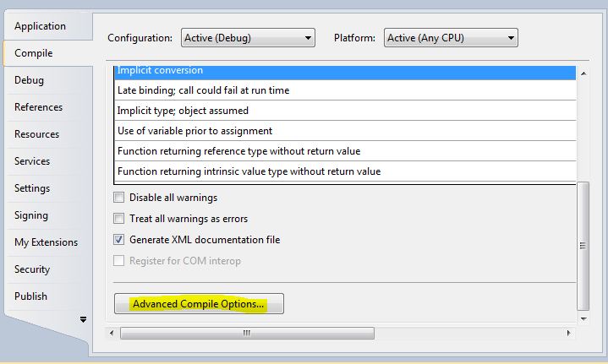
Task: Click the horizontal scrollbar thumb
Action: pos(247,333)
